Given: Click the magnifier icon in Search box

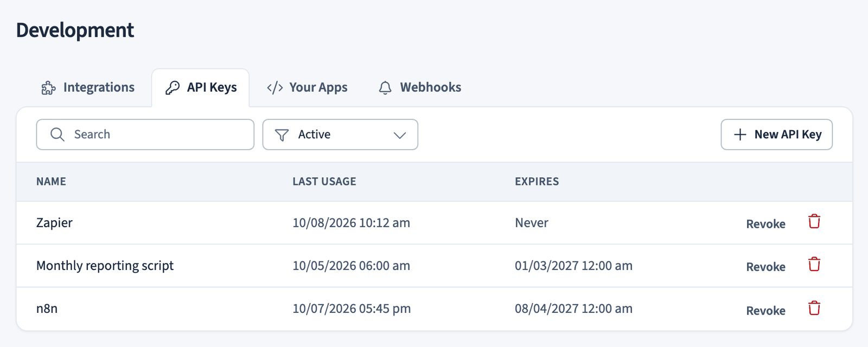Looking at the screenshot, I should 58,134.
